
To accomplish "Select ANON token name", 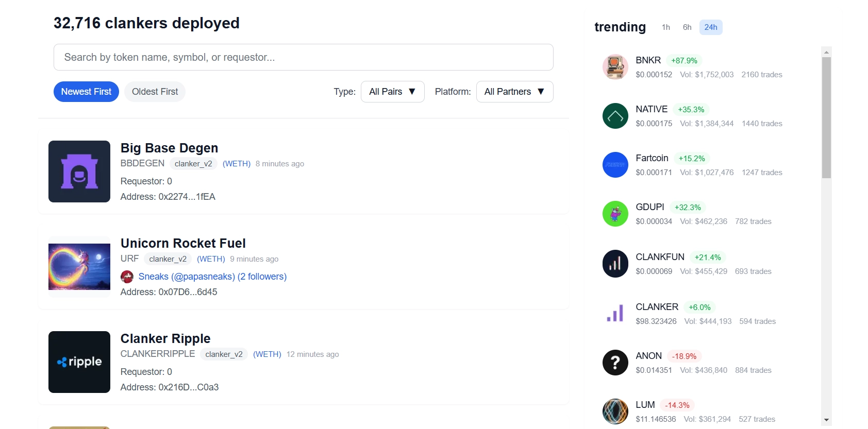I will point(648,356).
